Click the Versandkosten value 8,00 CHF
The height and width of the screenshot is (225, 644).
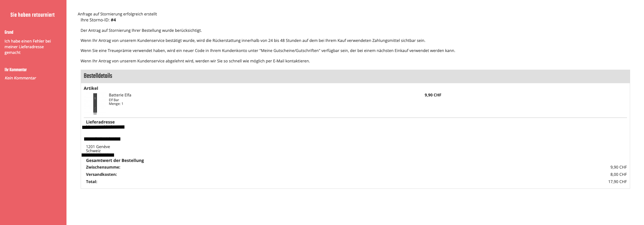coord(618,174)
